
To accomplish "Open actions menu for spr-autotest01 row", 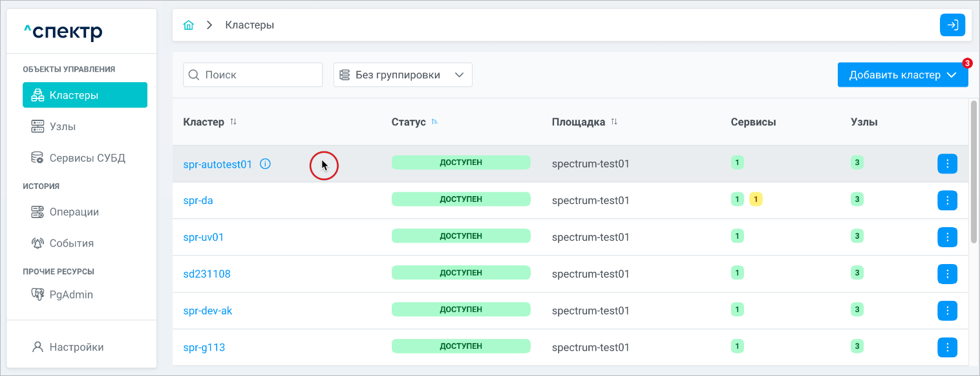I will coord(947,164).
